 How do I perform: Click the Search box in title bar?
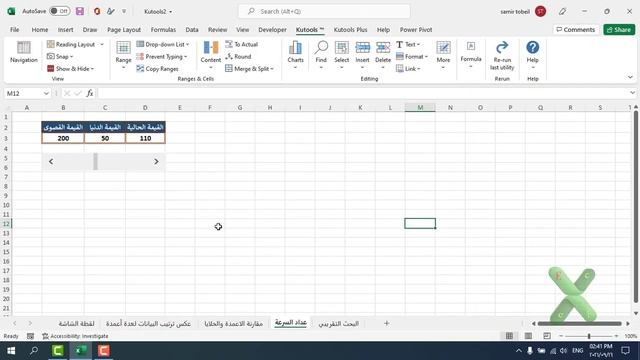(324, 11)
